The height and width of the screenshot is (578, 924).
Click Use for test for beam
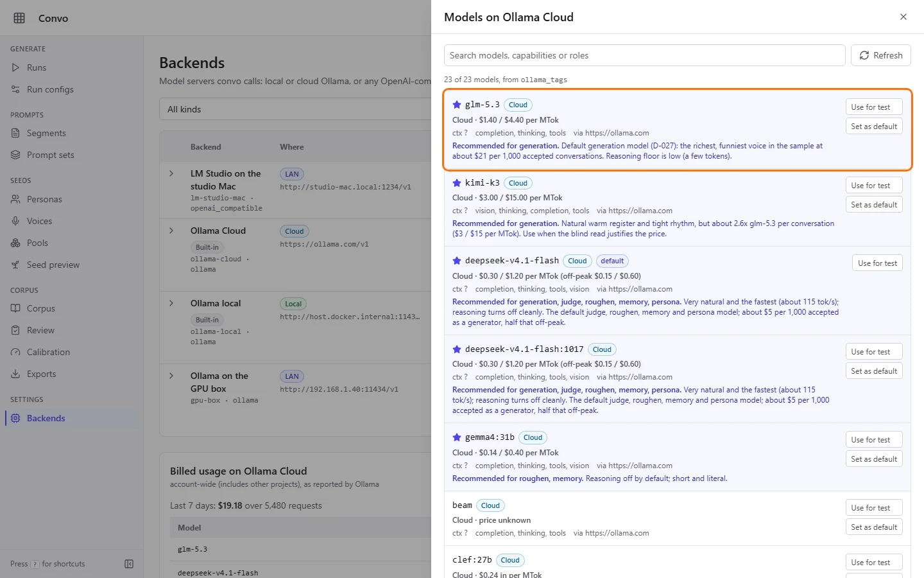(x=874, y=508)
